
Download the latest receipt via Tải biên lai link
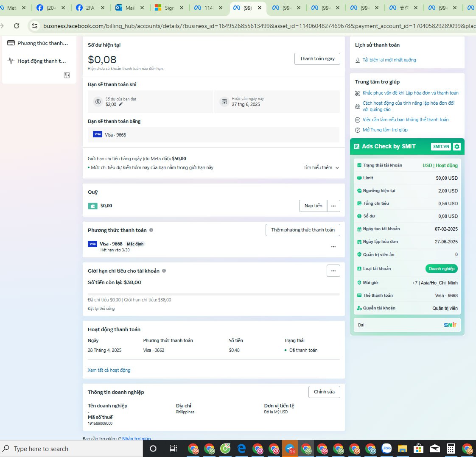[x=389, y=60]
